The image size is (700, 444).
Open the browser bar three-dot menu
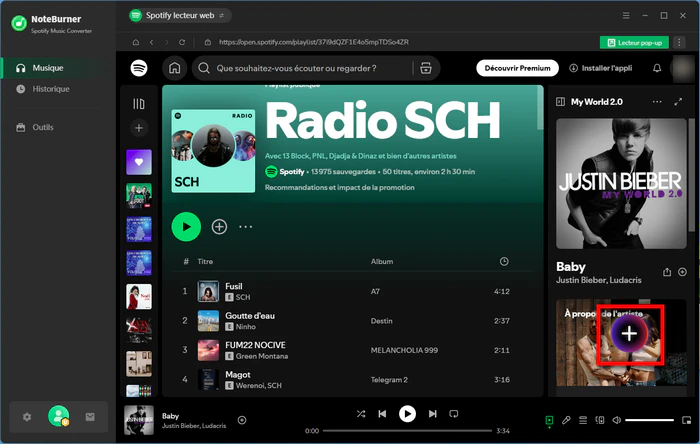click(679, 42)
